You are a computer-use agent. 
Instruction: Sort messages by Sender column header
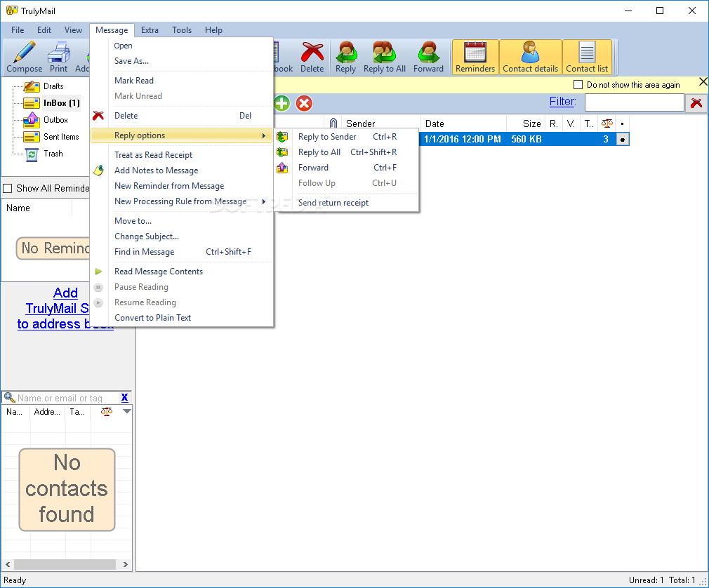(x=380, y=123)
